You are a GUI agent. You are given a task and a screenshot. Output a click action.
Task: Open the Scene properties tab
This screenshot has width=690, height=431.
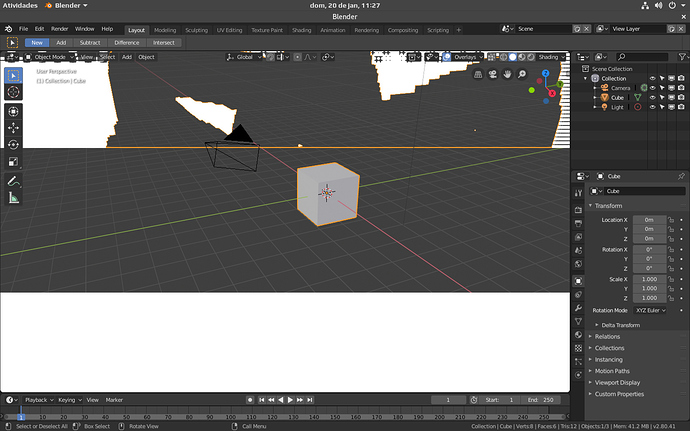pyautogui.click(x=579, y=250)
